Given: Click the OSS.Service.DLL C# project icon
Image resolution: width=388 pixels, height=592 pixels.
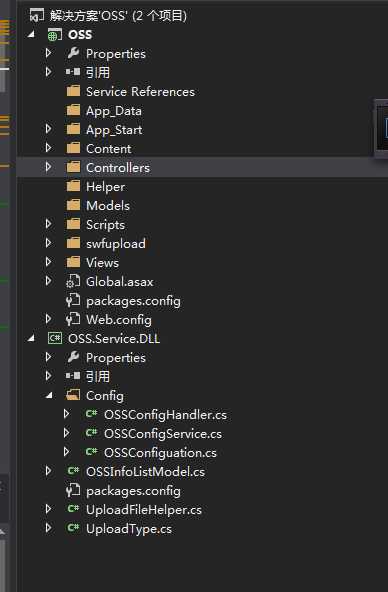Looking at the screenshot, I should [x=55, y=338].
